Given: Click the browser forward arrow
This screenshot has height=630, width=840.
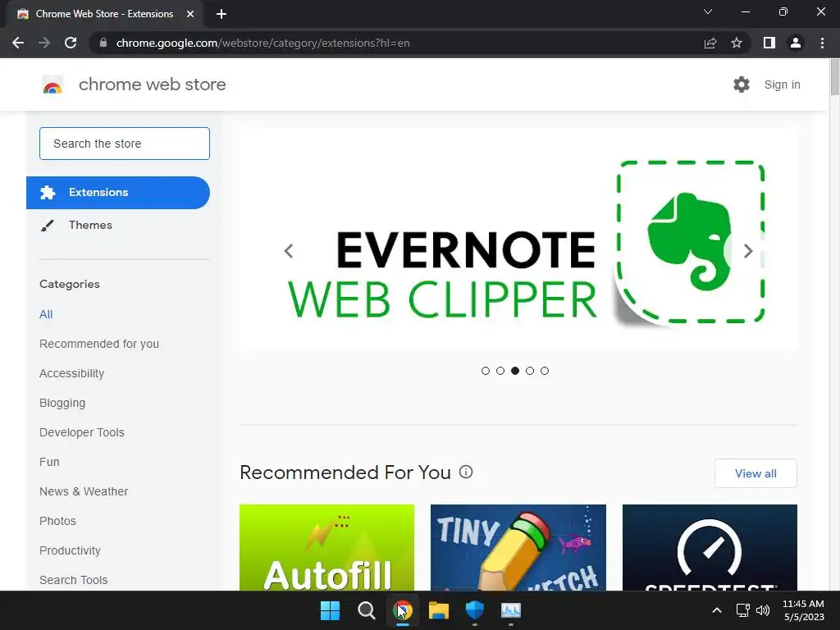Looking at the screenshot, I should [x=44, y=43].
